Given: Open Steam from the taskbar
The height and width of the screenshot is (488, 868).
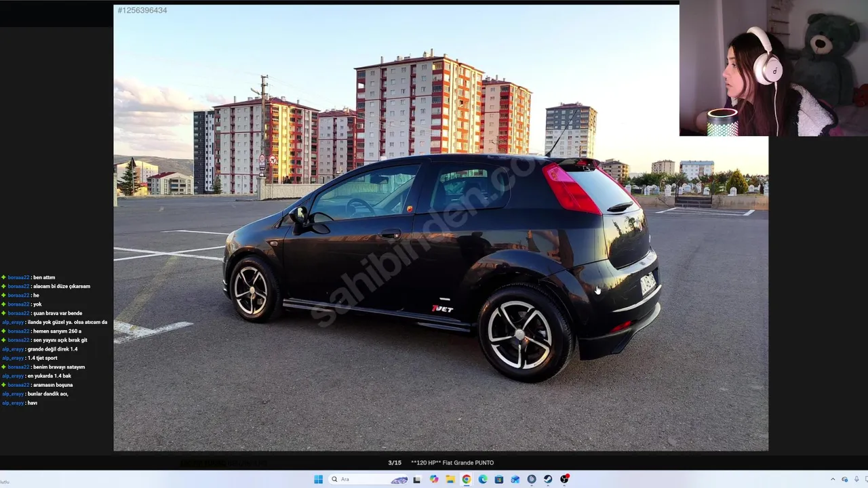Looking at the screenshot, I should pos(548,479).
